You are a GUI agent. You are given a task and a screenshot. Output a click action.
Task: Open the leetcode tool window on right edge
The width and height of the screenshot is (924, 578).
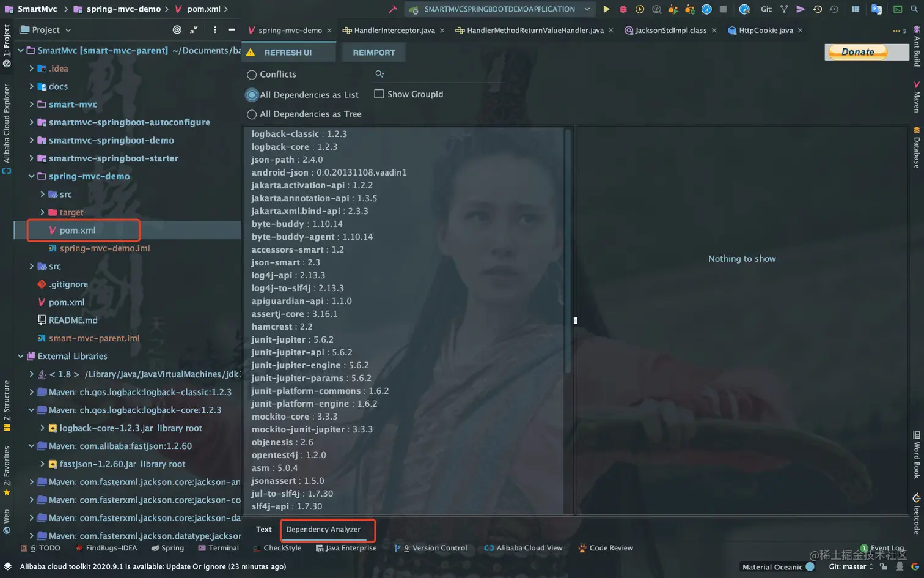917,514
